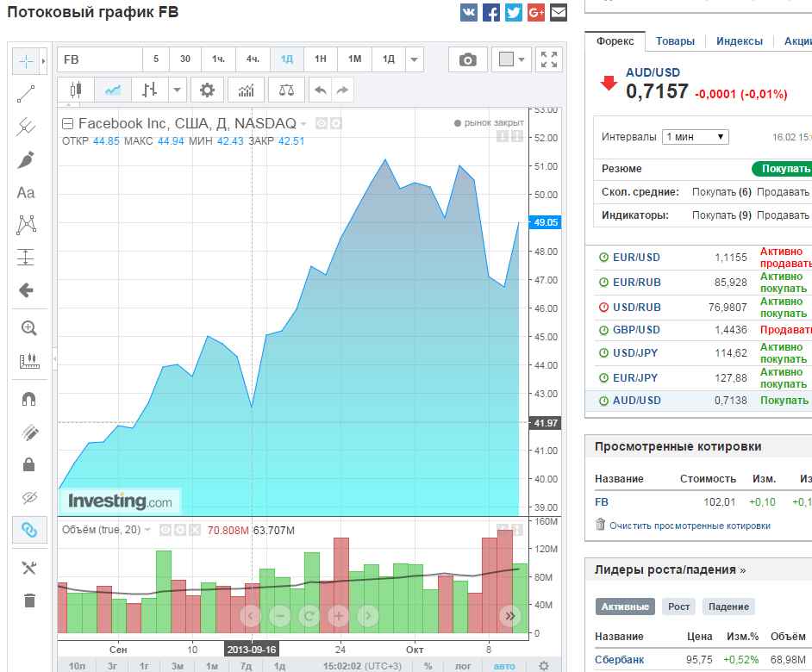812x672 pixels.
Task: Choose the 1Н weekly interval
Action: (x=321, y=59)
